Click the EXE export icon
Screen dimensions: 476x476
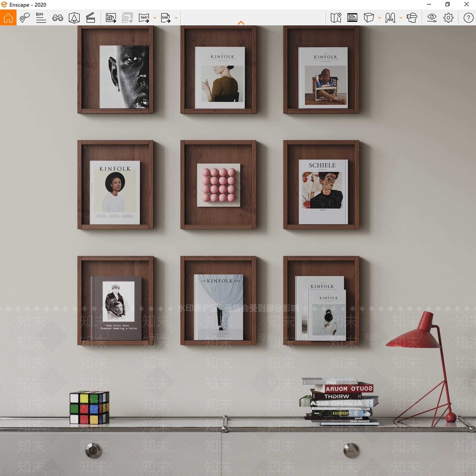click(166, 18)
